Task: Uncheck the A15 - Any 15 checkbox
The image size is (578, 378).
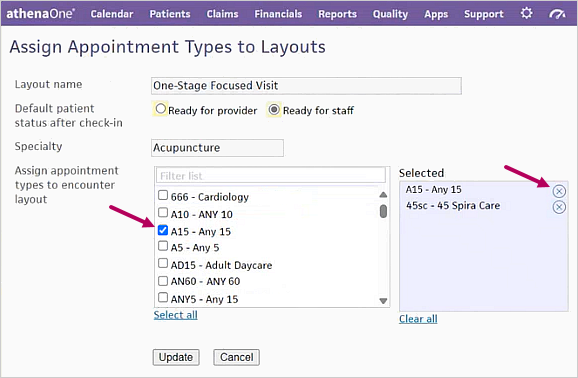Action: (163, 230)
